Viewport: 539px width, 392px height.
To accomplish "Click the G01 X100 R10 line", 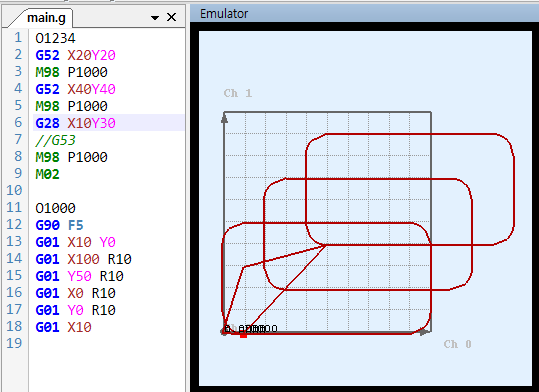I will pyautogui.click(x=84, y=259).
